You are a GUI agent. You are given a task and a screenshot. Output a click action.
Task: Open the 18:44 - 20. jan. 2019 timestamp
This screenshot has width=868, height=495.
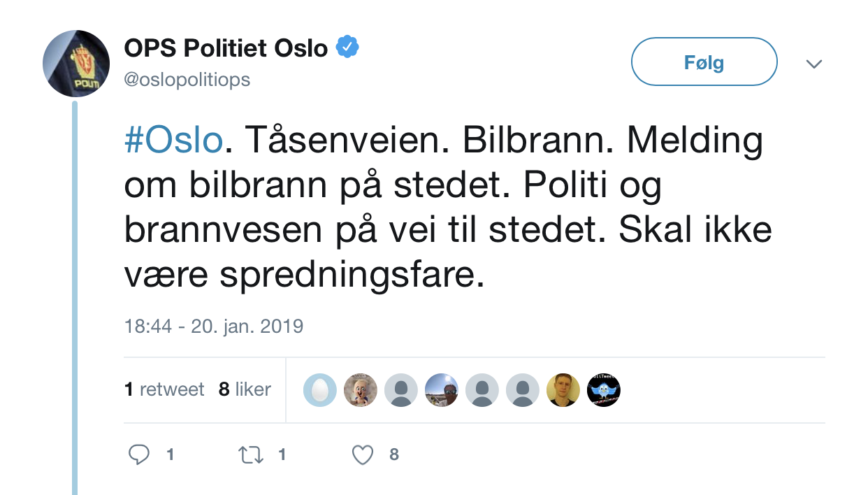coord(214,326)
